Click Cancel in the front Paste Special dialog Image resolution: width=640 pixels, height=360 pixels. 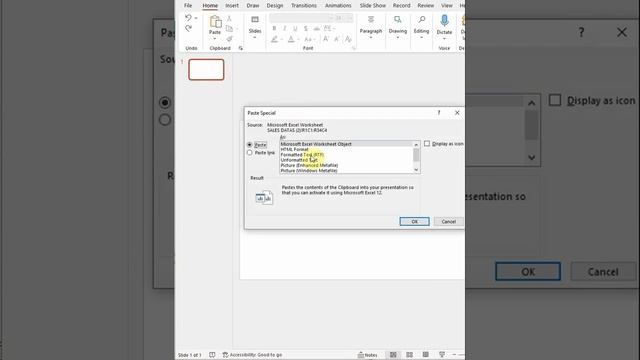[x=448, y=221]
